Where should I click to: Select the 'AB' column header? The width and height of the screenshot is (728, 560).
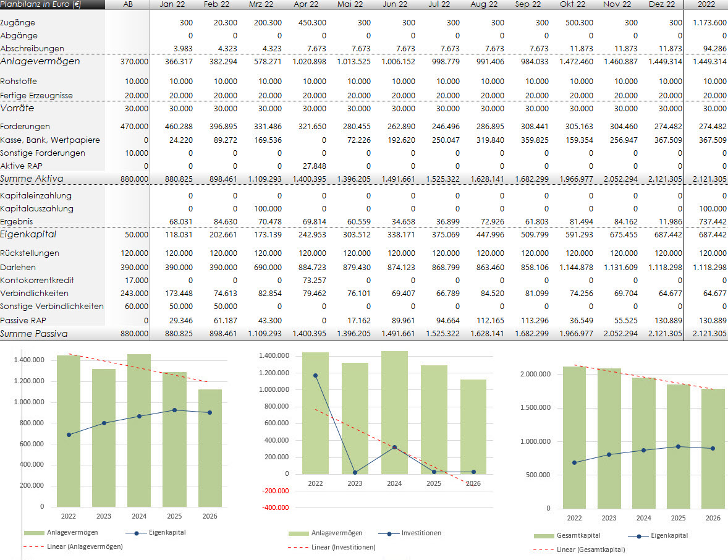click(x=128, y=4)
